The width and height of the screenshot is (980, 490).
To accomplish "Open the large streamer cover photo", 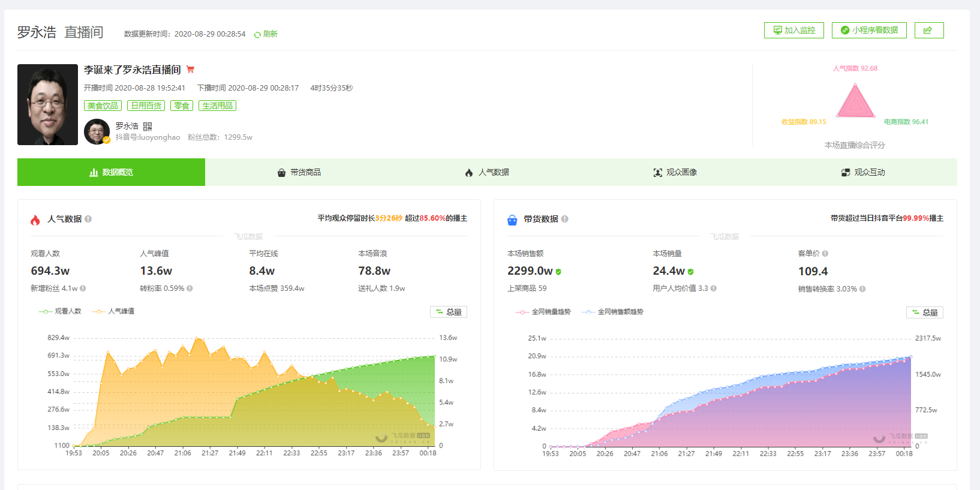I will click(47, 104).
